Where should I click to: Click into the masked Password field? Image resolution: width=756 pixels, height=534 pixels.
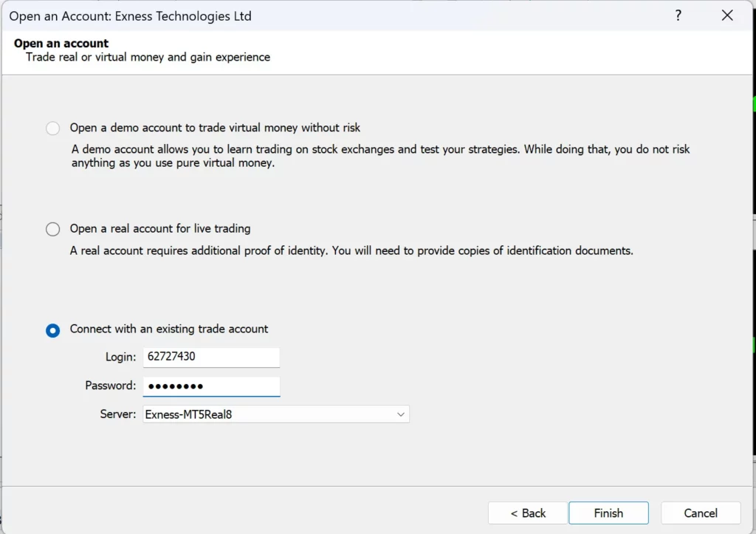[x=211, y=386]
